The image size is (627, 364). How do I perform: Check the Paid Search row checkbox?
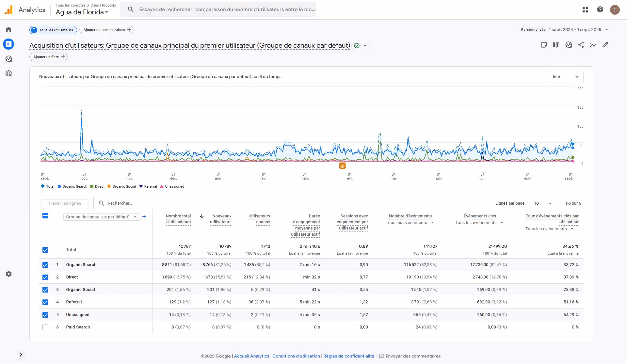pos(45,327)
